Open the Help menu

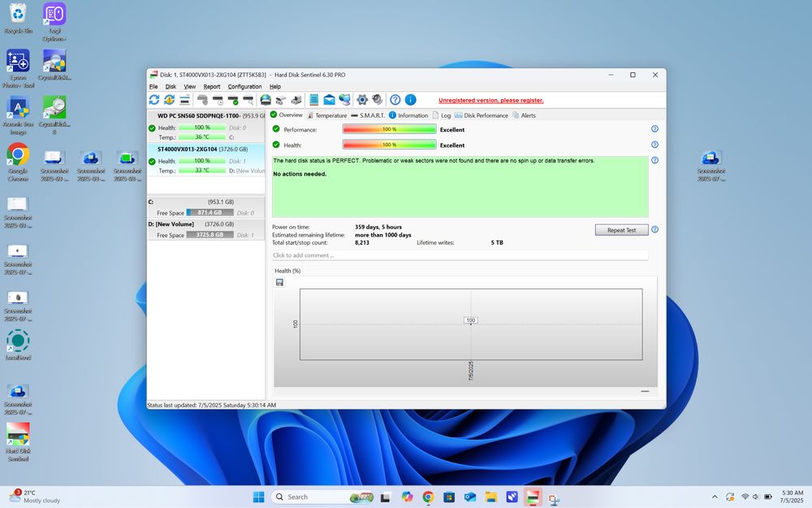pos(275,87)
